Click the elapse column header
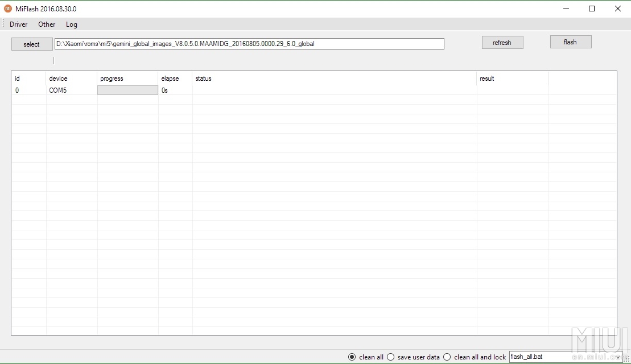 170,78
